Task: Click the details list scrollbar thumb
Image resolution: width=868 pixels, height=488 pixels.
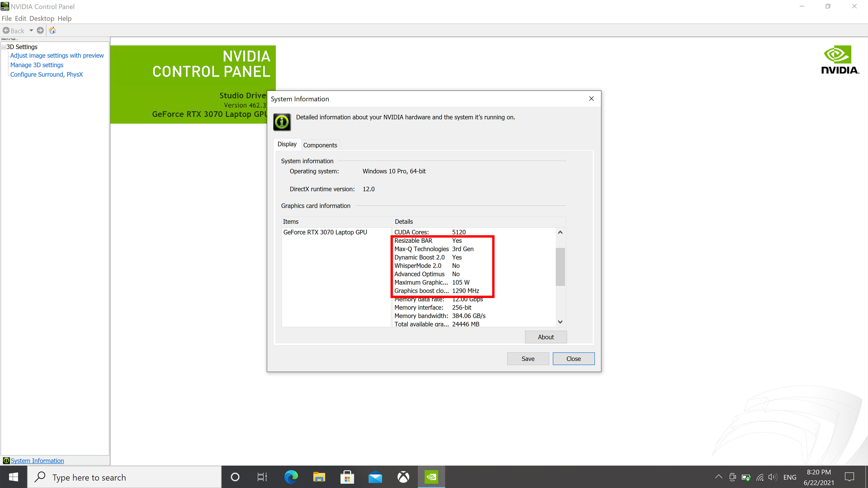Action: (x=560, y=267)
